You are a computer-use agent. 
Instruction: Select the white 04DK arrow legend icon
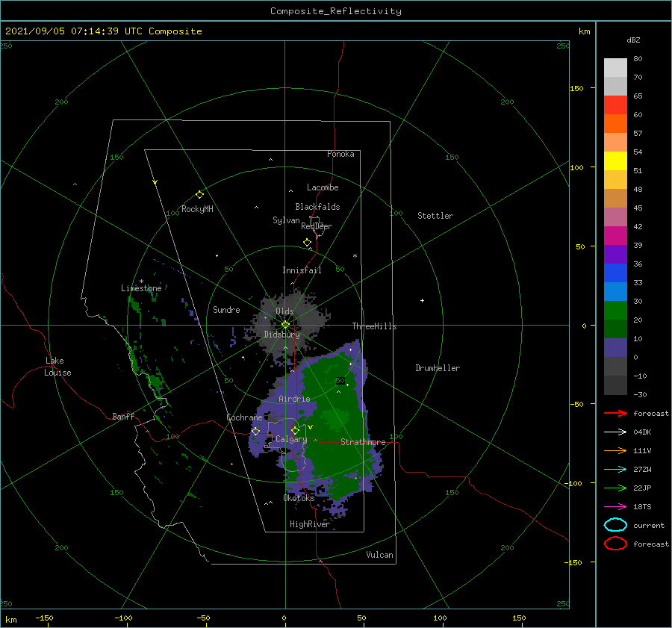tap(615, 432)
